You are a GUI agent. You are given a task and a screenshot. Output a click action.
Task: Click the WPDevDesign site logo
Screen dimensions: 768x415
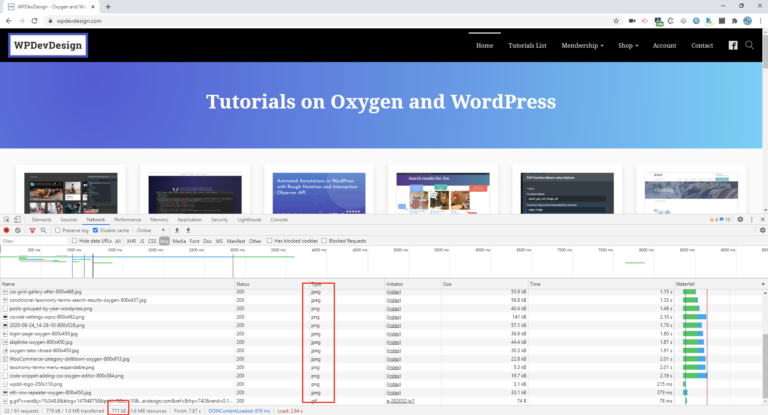click(48, 45)
